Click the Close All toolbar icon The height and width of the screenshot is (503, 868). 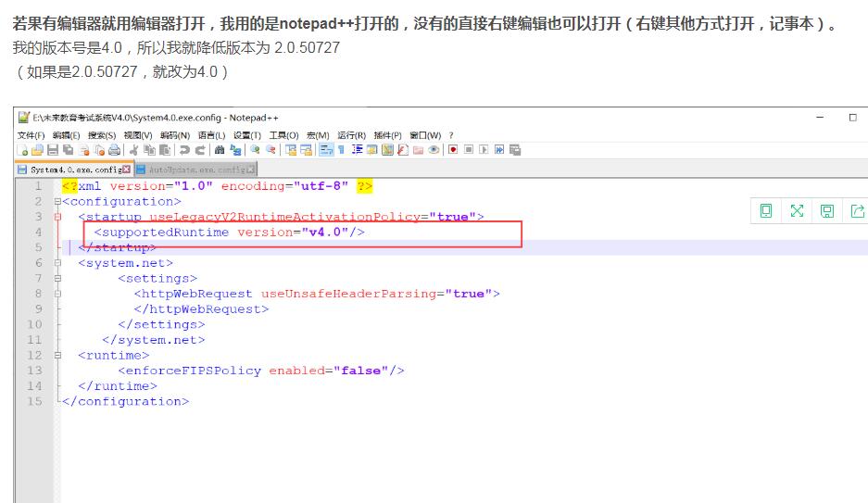click(x=99, y=150)
